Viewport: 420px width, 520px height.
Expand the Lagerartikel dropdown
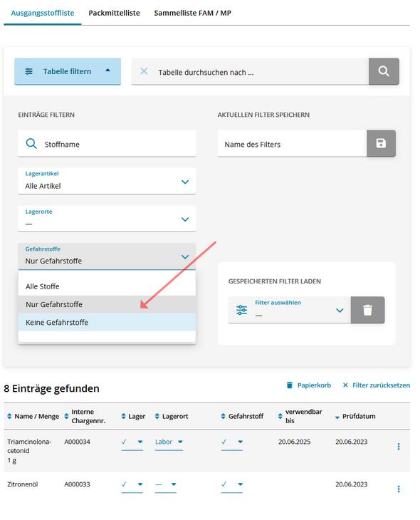[107, 181]
